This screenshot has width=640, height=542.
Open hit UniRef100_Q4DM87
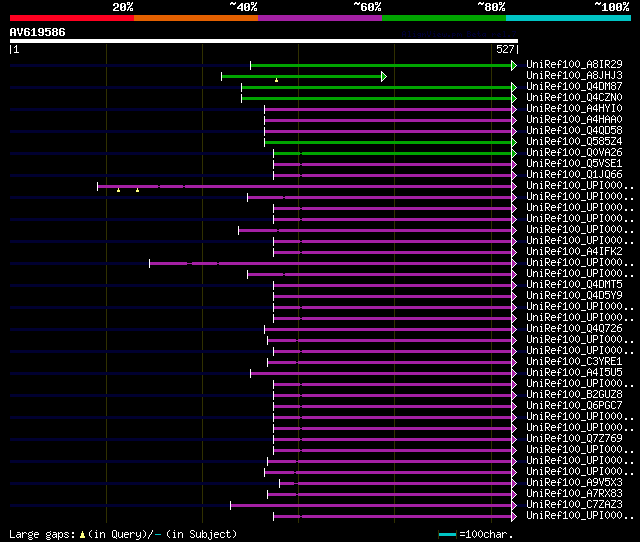574,87
